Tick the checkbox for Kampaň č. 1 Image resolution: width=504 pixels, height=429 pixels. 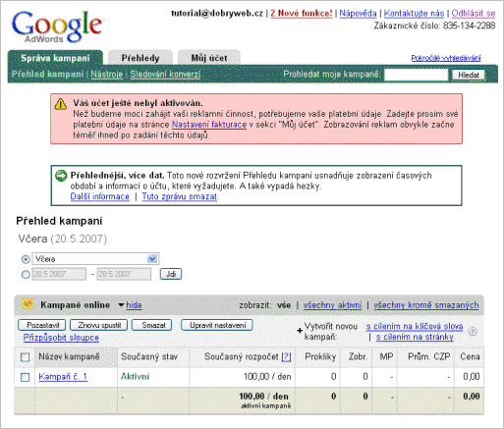[x=25, y=377]
